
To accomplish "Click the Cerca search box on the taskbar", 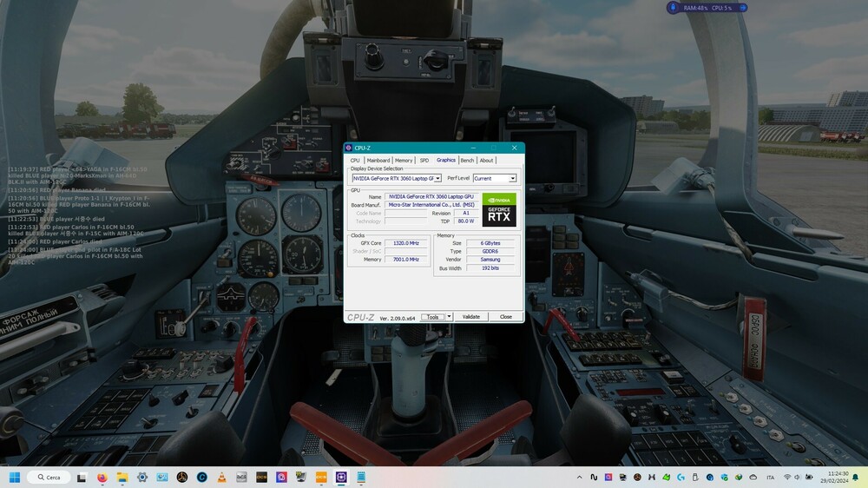I will click(49, 477).
